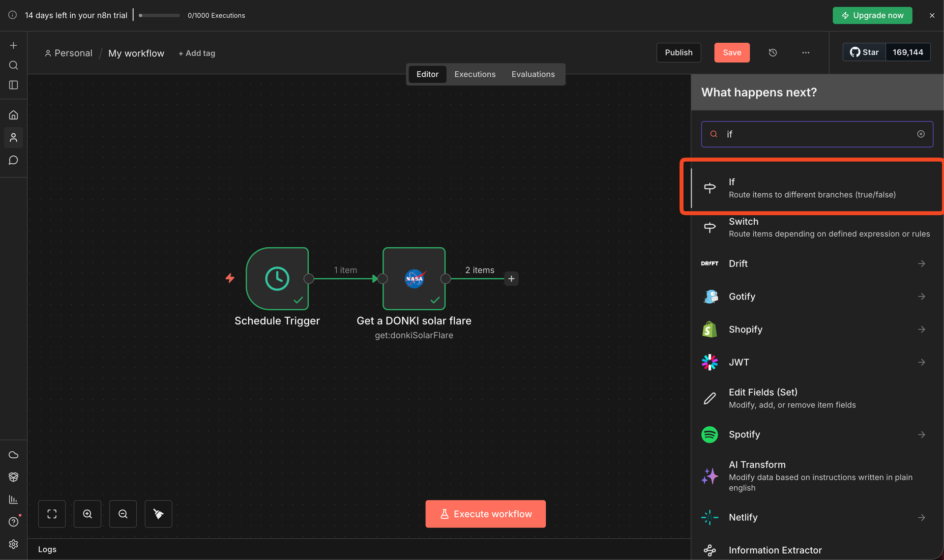Screen dimensions: 944x560
Task: Switch to the Evaluations tab
Action: click(533, 74)
